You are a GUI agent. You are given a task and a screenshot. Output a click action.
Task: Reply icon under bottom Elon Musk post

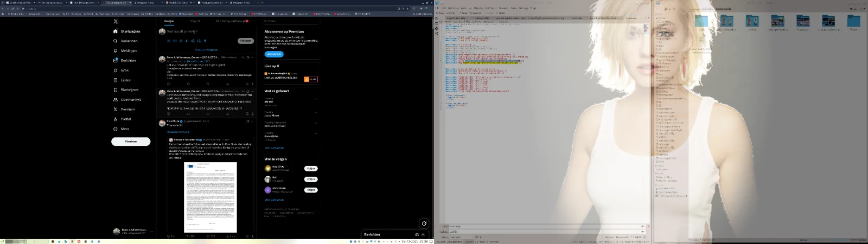tap(168, 236)
